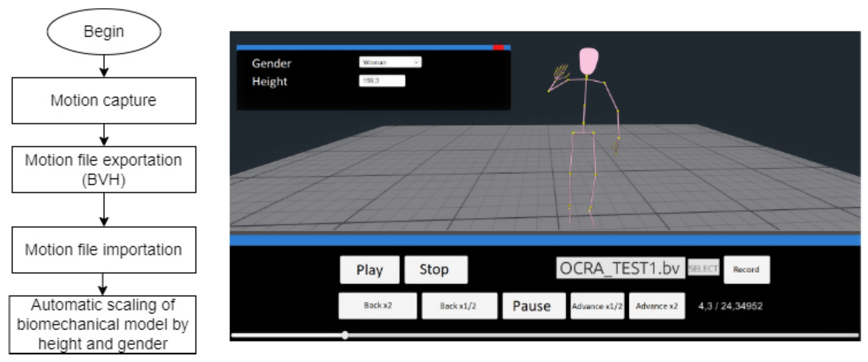Click the Begin flowchart oval
868x362 pixels.
pos(104,31)
